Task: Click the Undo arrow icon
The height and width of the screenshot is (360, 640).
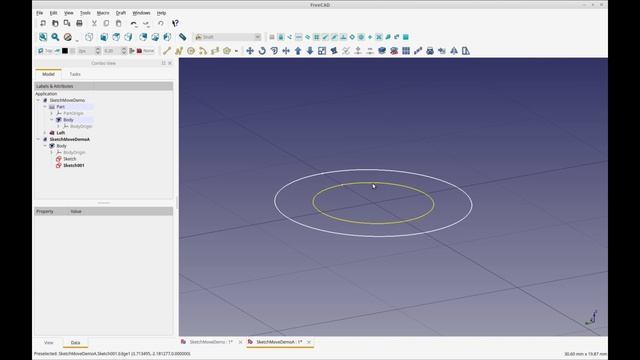Action: tap(133, 23)
